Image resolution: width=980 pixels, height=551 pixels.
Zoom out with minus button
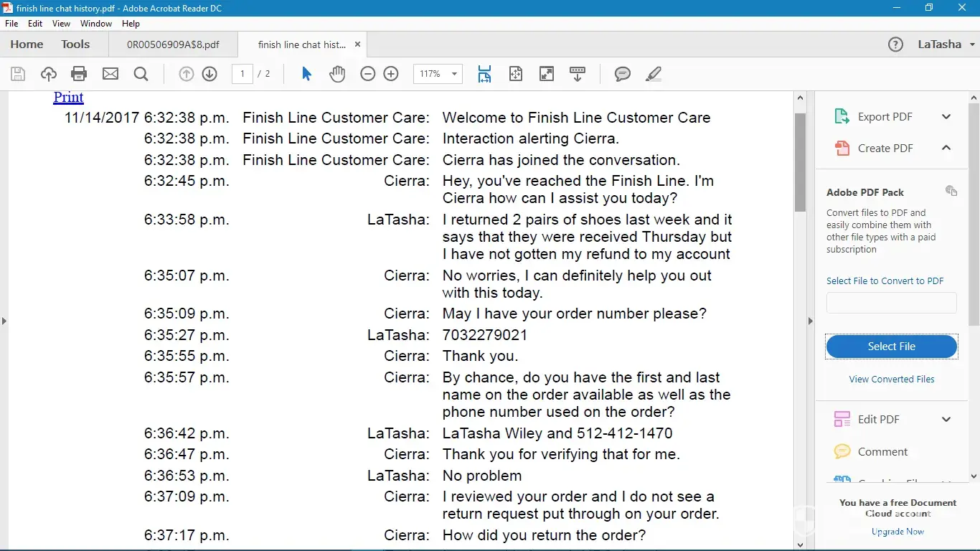click(x=368, y=74)
